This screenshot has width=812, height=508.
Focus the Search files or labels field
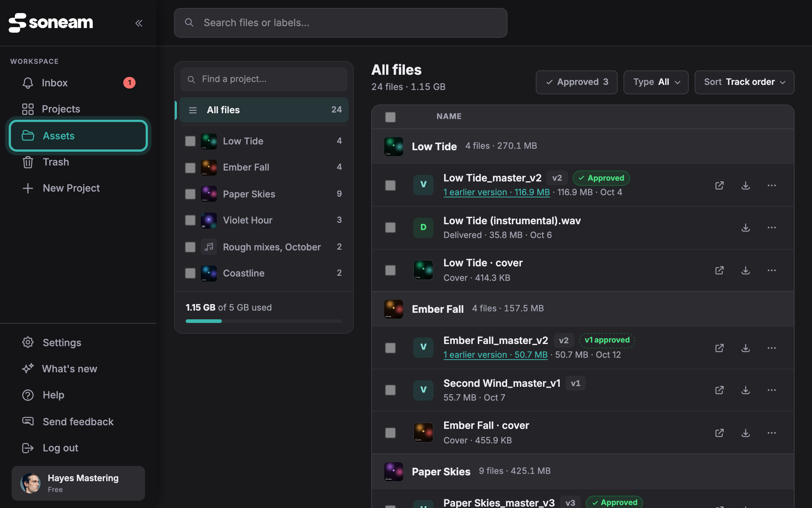(340, 23)
